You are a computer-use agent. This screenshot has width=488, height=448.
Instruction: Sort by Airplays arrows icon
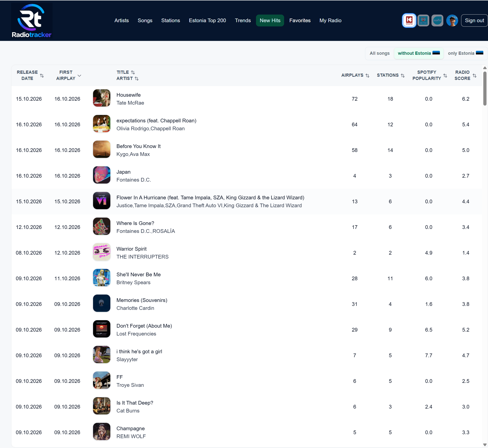[x=367, y=75]
